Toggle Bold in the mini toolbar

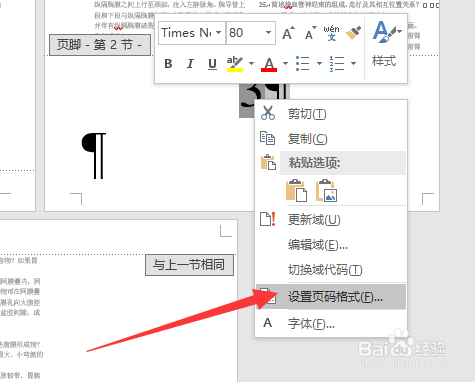(x=168, y=63)
